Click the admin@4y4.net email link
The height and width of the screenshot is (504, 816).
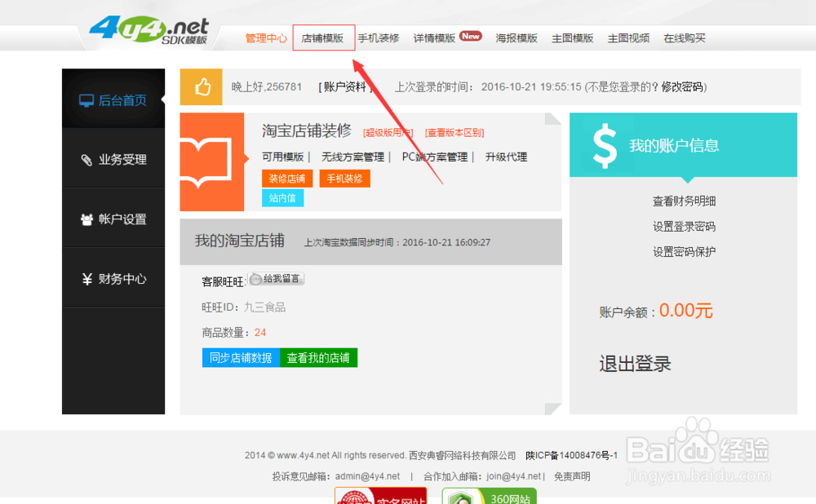point(367,476)
